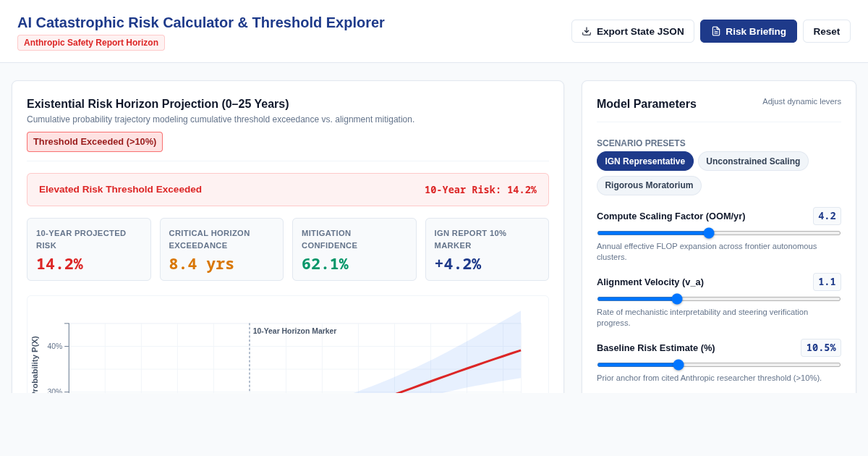Viewport: 868px width, 456px height.
Task: Click the Existential Risk Horizon Projection heading
Action: tap(158, 104)
